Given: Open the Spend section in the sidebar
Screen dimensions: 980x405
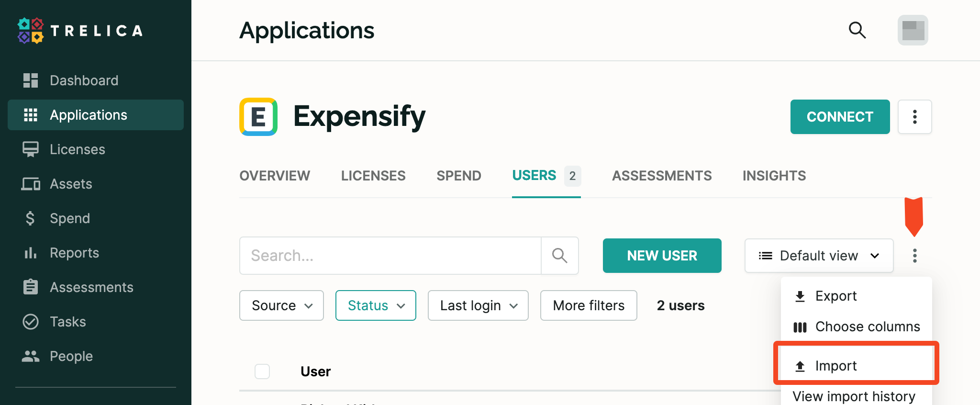Looking at the screenshot, I should (x=96, y=218).
